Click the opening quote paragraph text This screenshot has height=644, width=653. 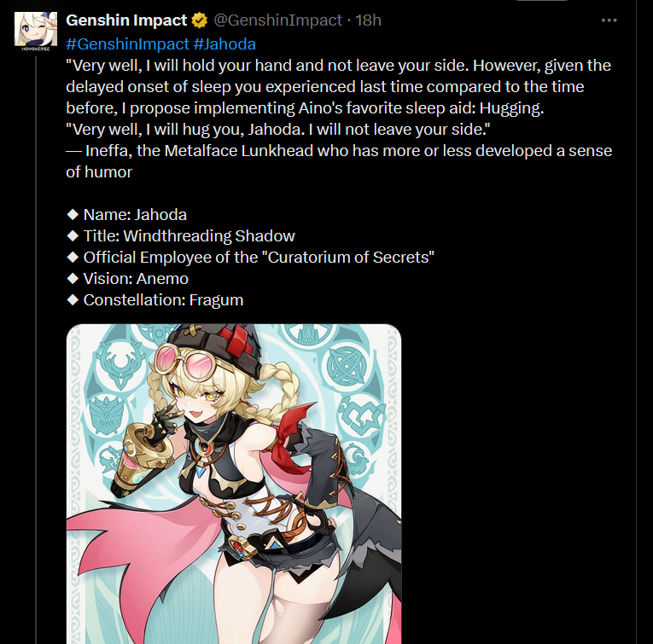[x=338, y=86]
